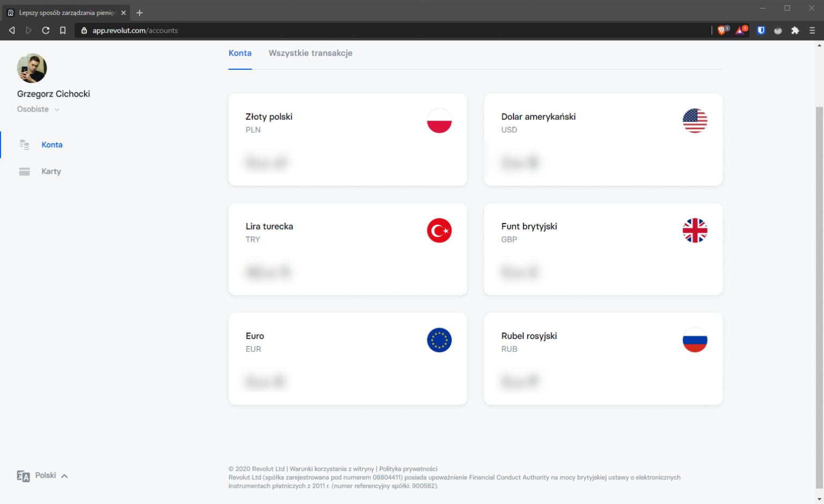The height and width of the screenshot is (504, 824).
Task: Click the American flag icon on USD card
Action: pos(695,121)
